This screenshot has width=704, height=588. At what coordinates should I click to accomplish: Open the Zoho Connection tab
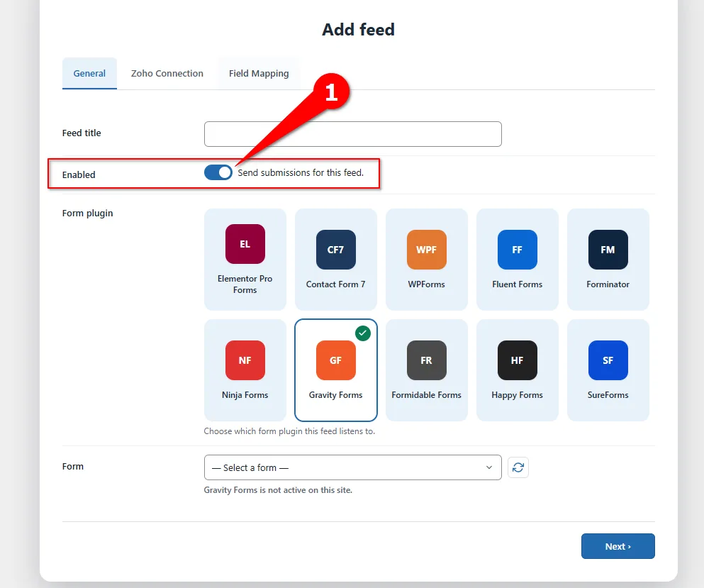pos(167,73)
